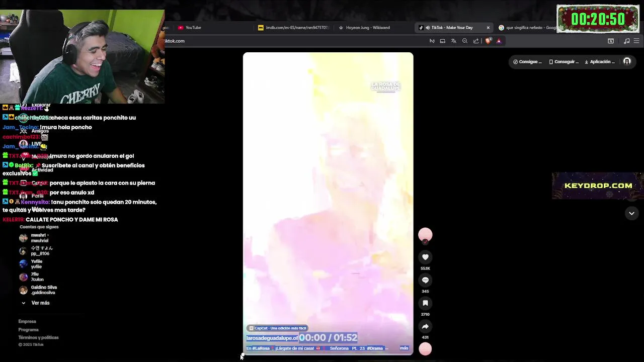Click the #Drama hashtag in caption

tap(375, 348)
